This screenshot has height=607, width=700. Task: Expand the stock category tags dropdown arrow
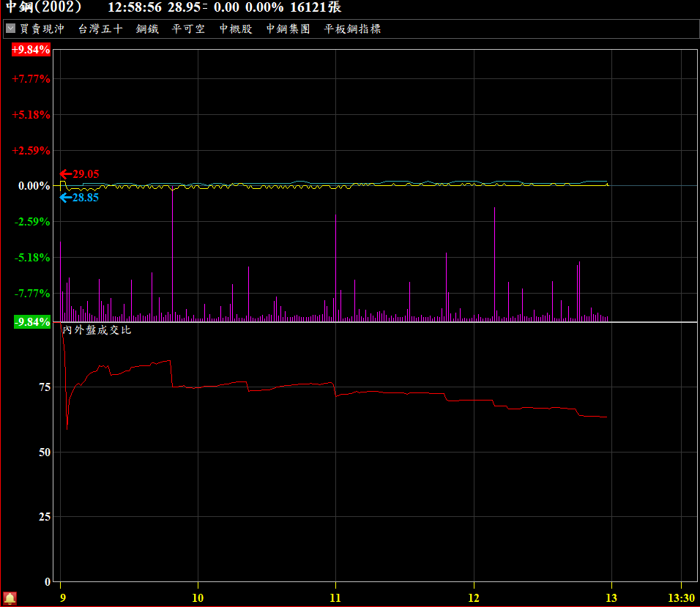[x=11, y=29]
